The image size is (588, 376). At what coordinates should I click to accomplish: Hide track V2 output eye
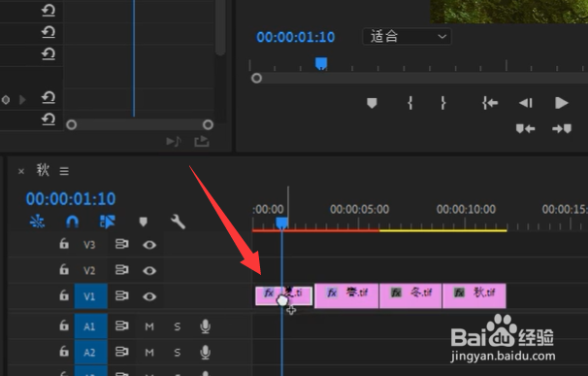(149, 270)
